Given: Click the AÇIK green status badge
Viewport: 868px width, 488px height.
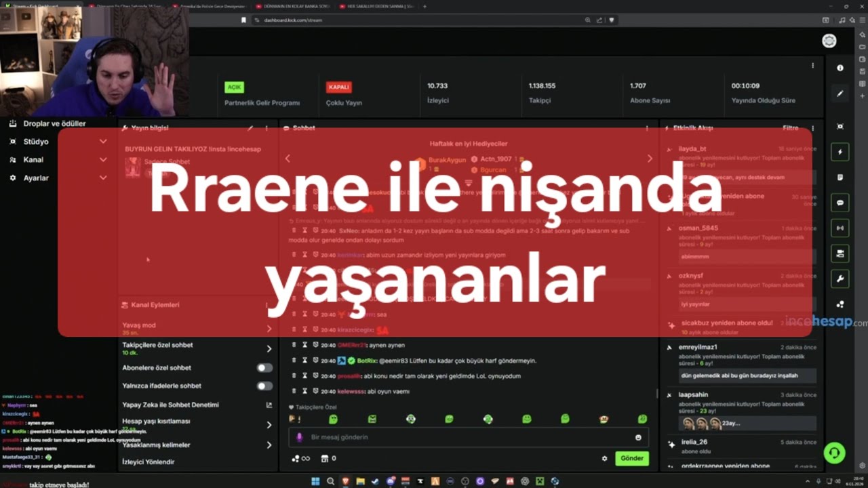Looking at the screenshot, I should pos(234,87).
